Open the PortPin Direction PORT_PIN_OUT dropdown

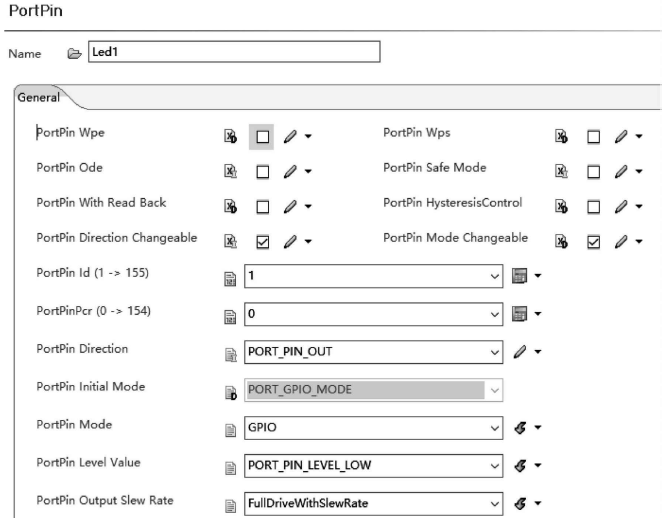[x=494, y=352]
